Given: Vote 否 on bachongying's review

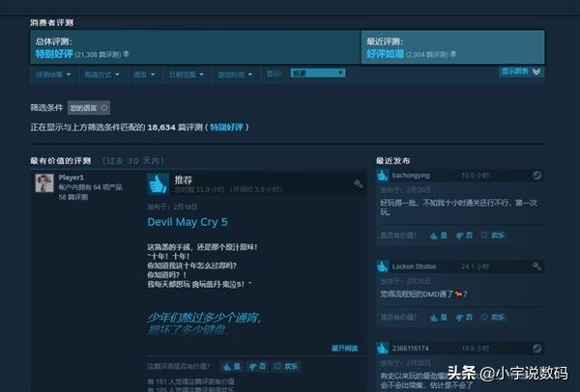Looking at the screenshot, I should point(465,236).
